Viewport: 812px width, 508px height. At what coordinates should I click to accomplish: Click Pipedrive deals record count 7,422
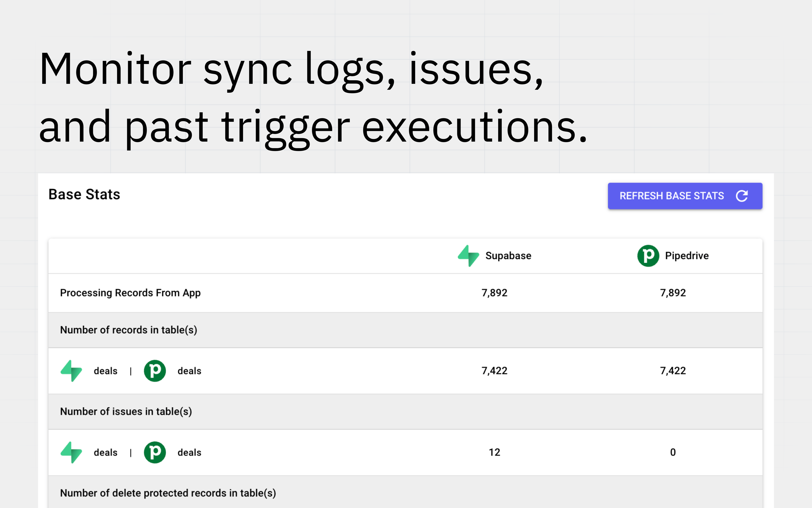tap(673, 371)
